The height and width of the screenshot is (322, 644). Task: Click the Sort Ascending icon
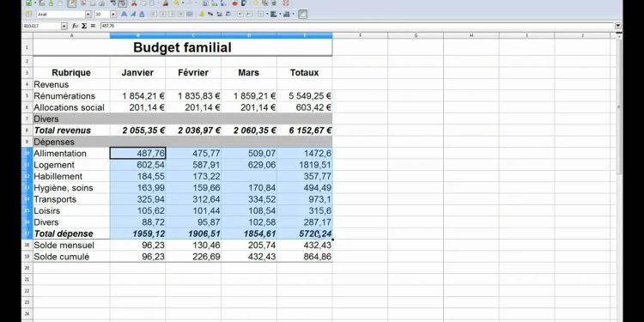point(214,3)
